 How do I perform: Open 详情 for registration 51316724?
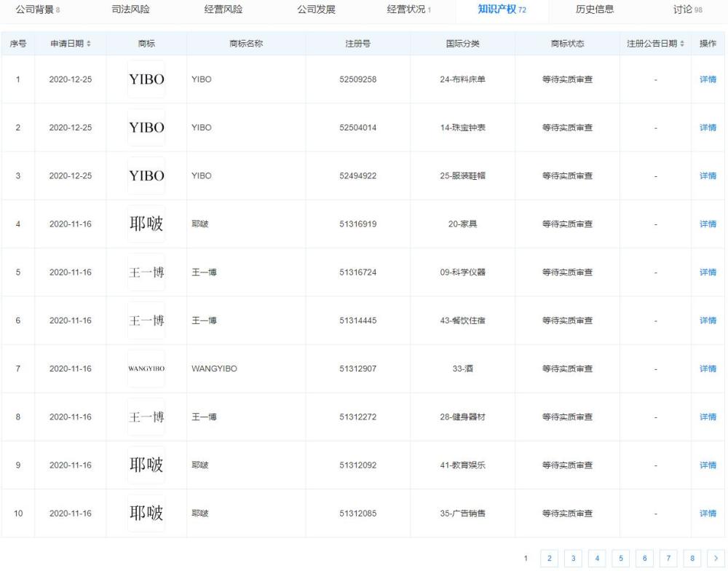(x=708, y=272)
